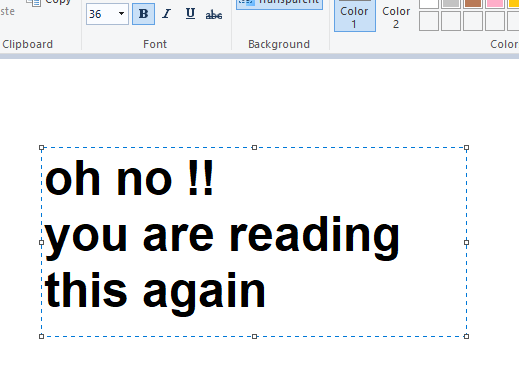This screenshot has width=519, height=383.
Task: Place cursor in text line "you are reading"
Action: coord(222,237)
